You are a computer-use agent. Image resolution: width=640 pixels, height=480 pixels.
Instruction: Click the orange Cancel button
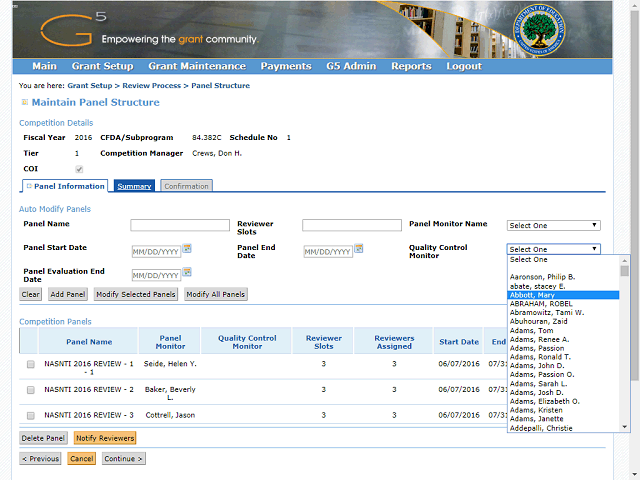point(82,459)
